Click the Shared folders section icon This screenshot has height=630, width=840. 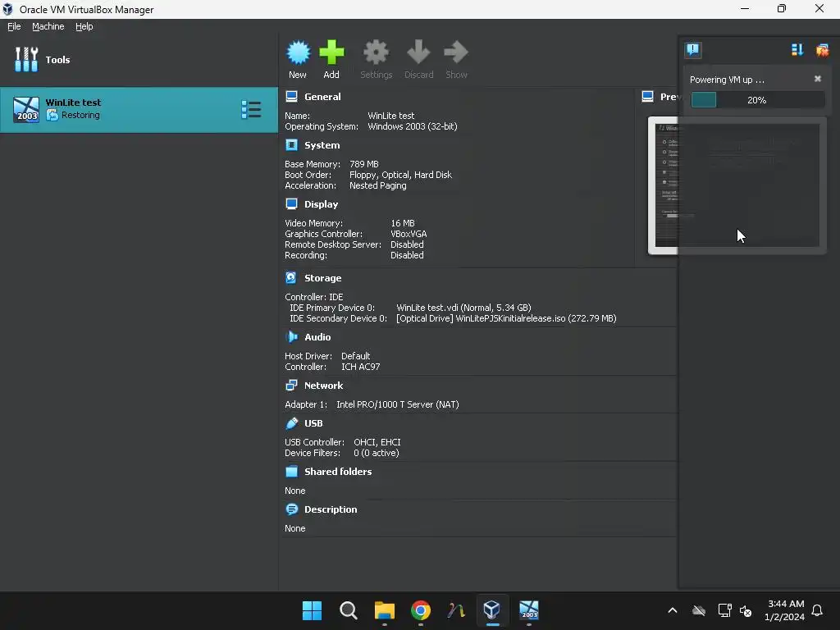tap(291, 472)
